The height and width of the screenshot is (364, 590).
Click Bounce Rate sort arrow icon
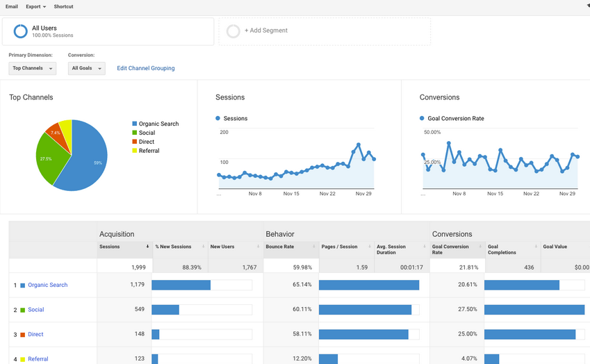click(x=314, y=247)
